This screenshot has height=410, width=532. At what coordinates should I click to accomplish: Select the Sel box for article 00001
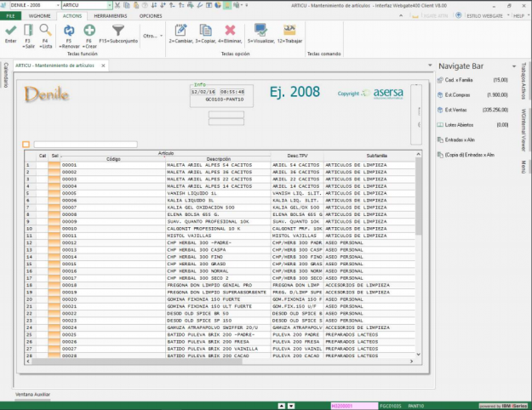[54, 164]
